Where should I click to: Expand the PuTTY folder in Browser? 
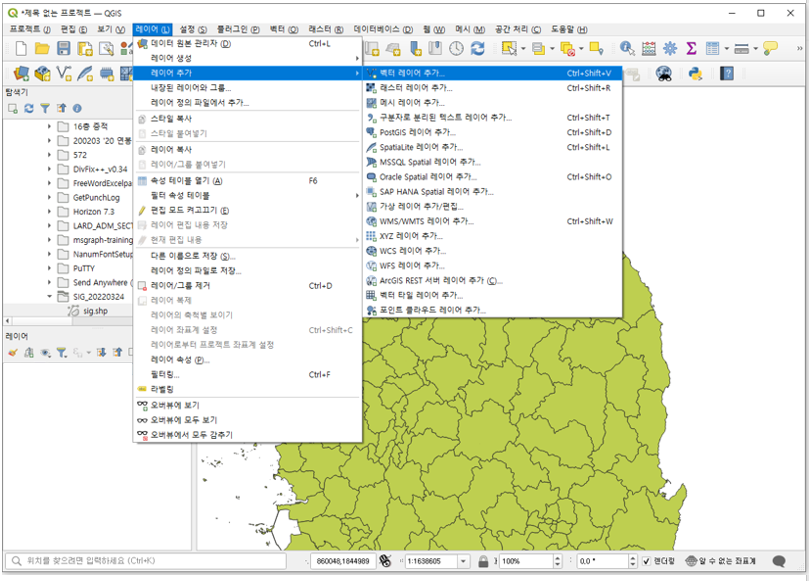(x=50, y=268)
